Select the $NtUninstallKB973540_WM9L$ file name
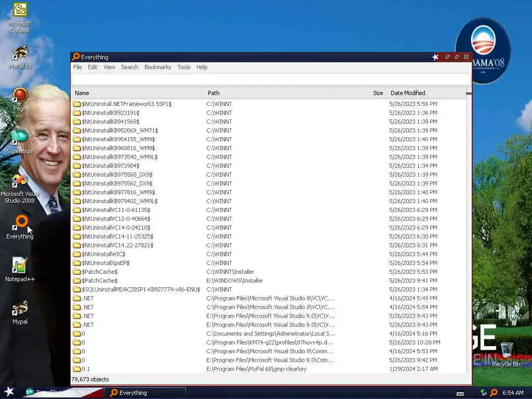Viewport: 532px width, 399px height. coord(119,157)
